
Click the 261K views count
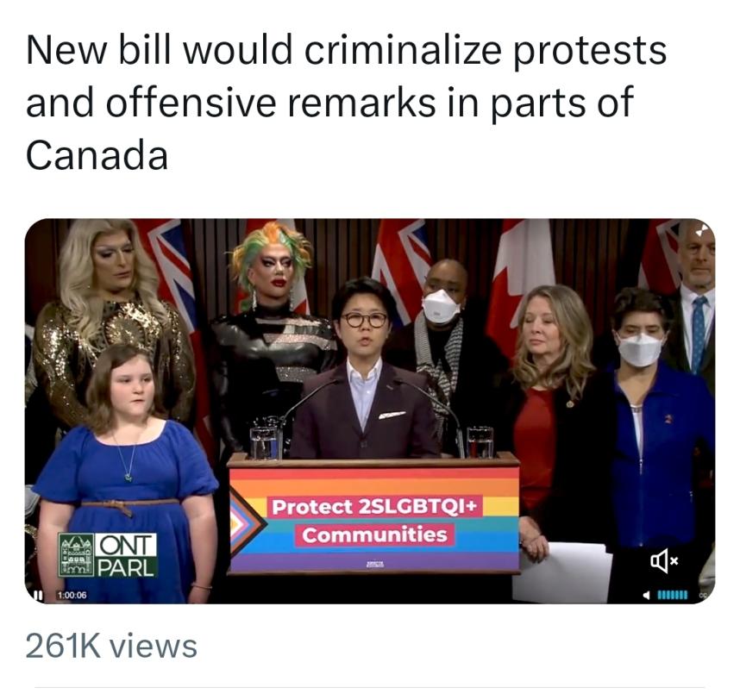tap(111, 647)
